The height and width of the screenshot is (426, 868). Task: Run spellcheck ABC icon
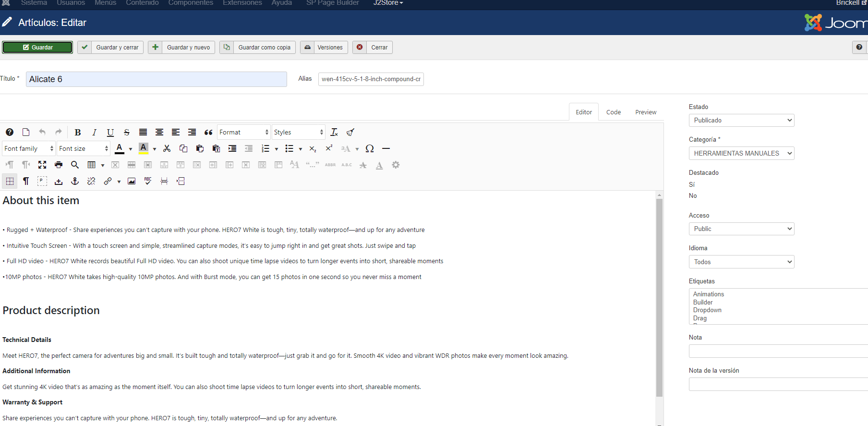148,181
